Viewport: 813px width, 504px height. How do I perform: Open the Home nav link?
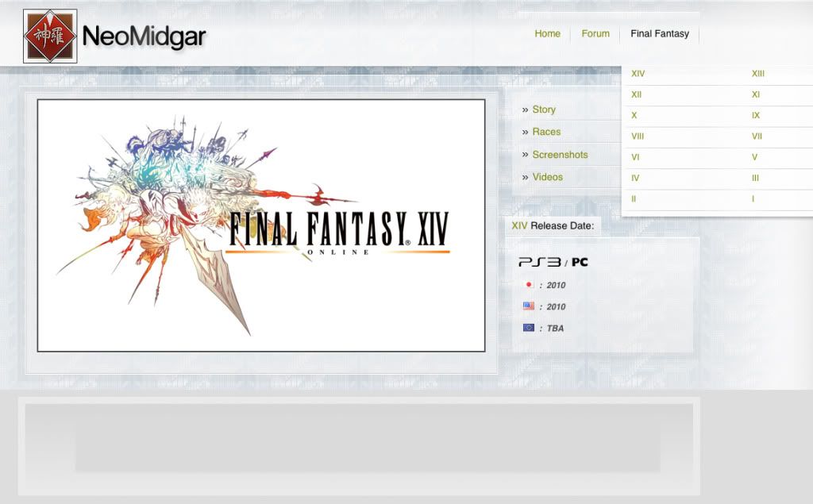[x=548, y=33]
